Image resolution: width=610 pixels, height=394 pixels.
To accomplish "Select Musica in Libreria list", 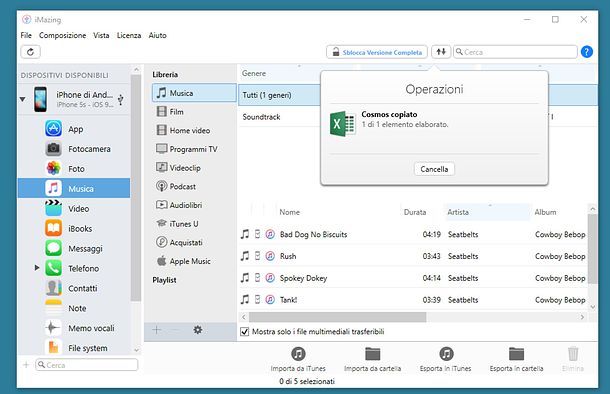I will (194, 93).
